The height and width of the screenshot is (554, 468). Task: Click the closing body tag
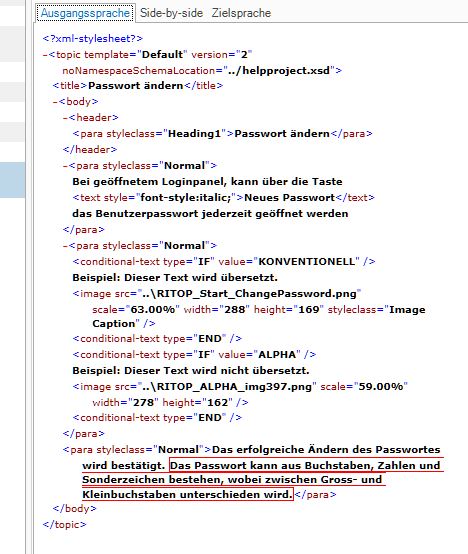click(74, 509)
